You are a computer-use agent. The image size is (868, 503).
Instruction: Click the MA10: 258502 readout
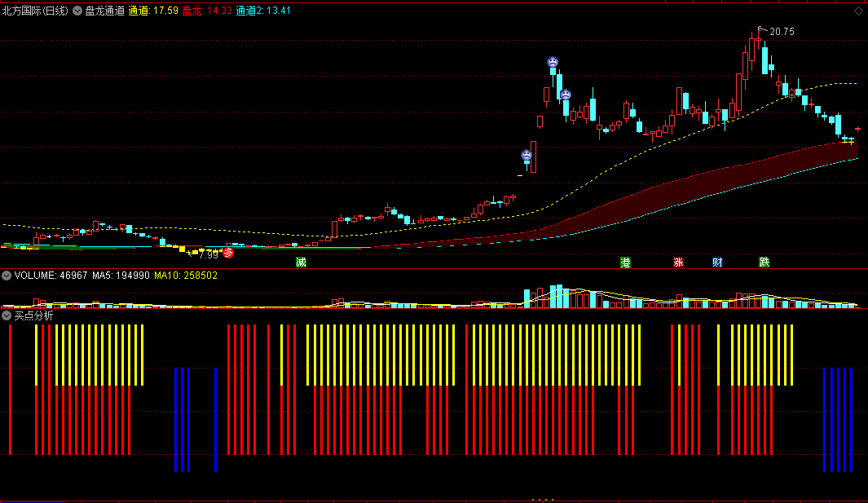click(x=186, y=276)
